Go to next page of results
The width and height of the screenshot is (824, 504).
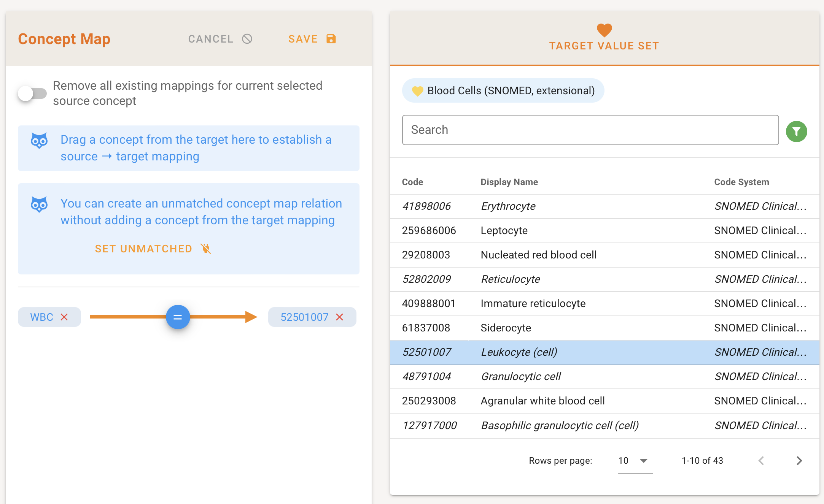pyautogui.click(x=799, y=461)
